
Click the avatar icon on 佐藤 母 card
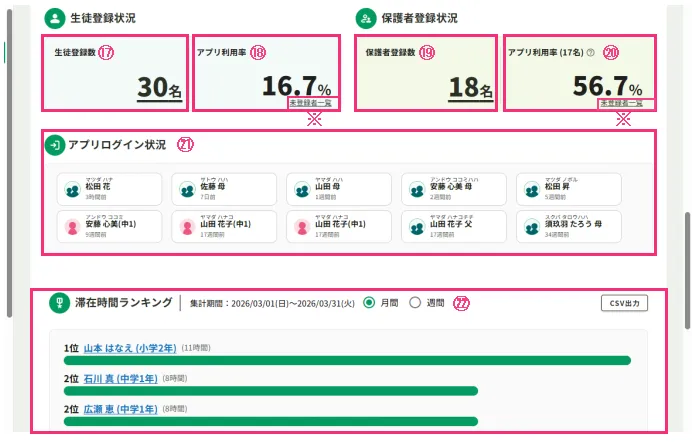(x=186, y=189)
